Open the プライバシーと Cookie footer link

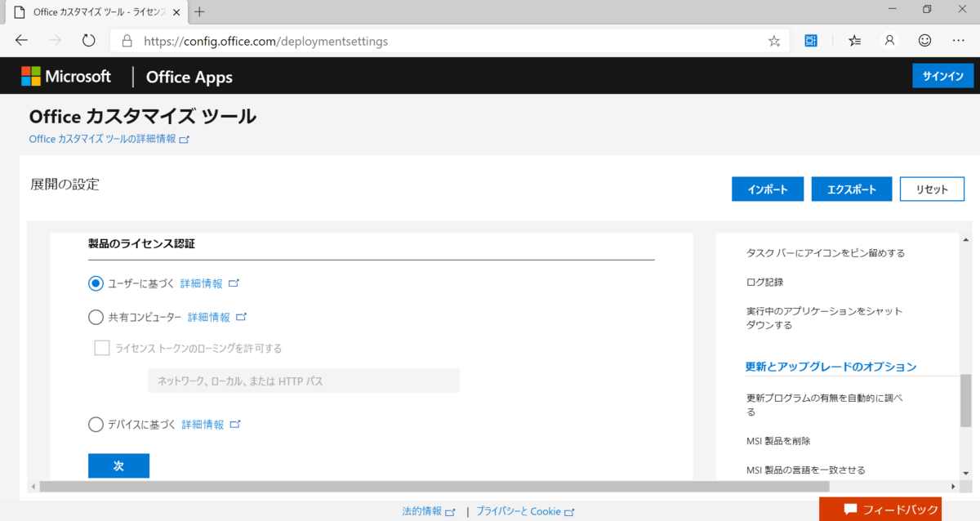point(519,512)
